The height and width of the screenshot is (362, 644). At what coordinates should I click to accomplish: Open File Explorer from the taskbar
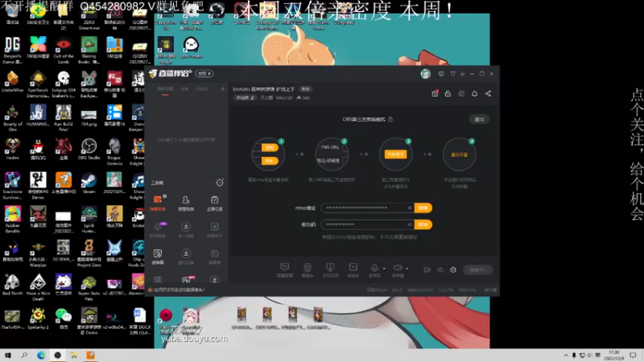(x=74, y=355)
